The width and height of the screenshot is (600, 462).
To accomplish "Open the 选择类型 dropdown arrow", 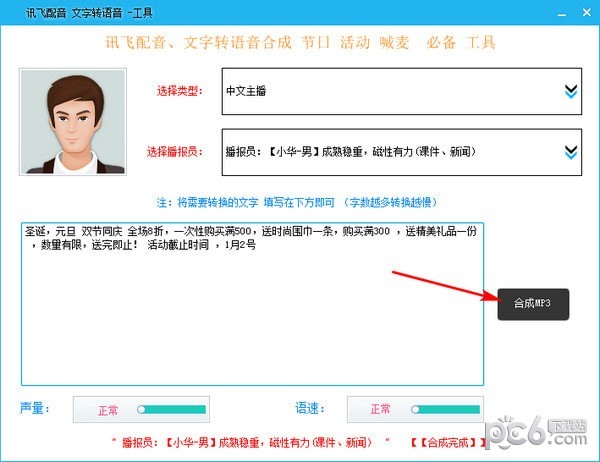I will (x=571, y=91).
